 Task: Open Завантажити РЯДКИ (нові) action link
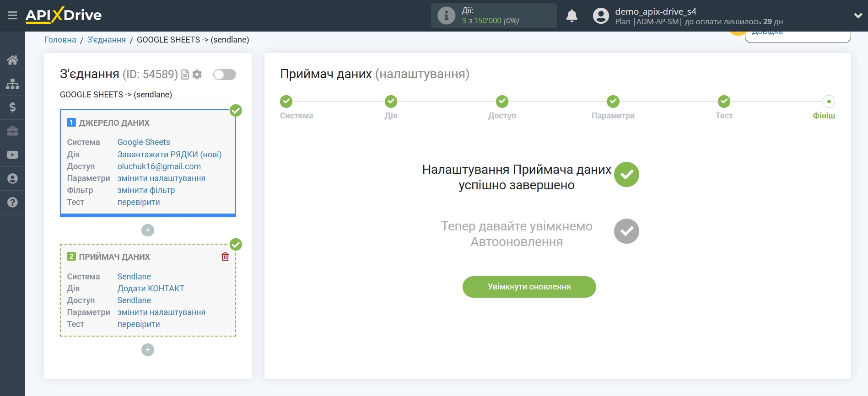(x=170, y=155)
